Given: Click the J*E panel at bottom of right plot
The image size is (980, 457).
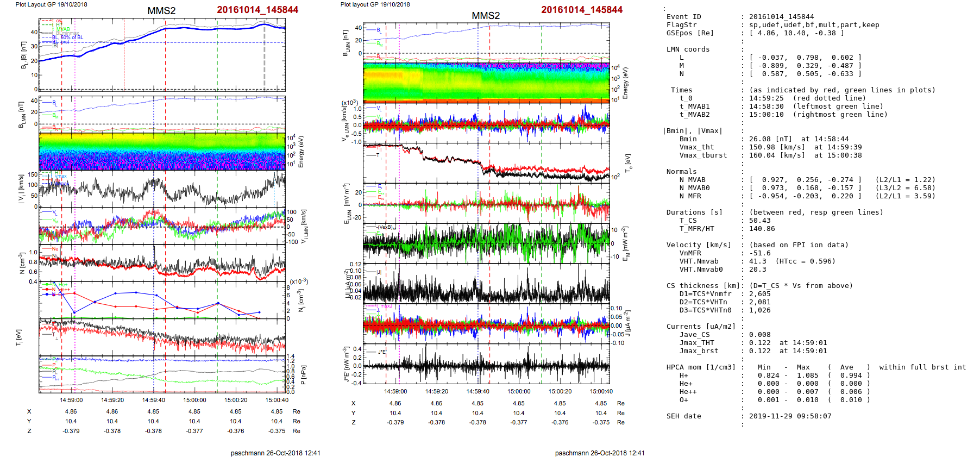Looking at the screenshot, I should (486, 365).
